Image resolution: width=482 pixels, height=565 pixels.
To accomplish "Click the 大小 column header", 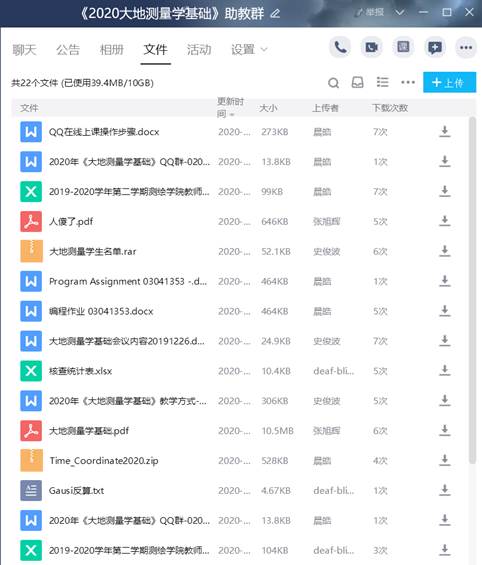I will (x=268, y=108).
